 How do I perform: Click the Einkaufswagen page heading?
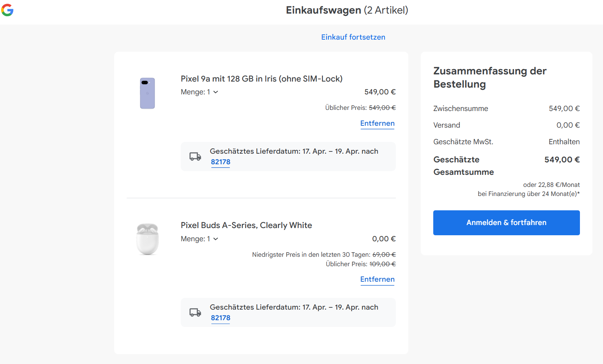pyautogui.click(x=347, y=10)
